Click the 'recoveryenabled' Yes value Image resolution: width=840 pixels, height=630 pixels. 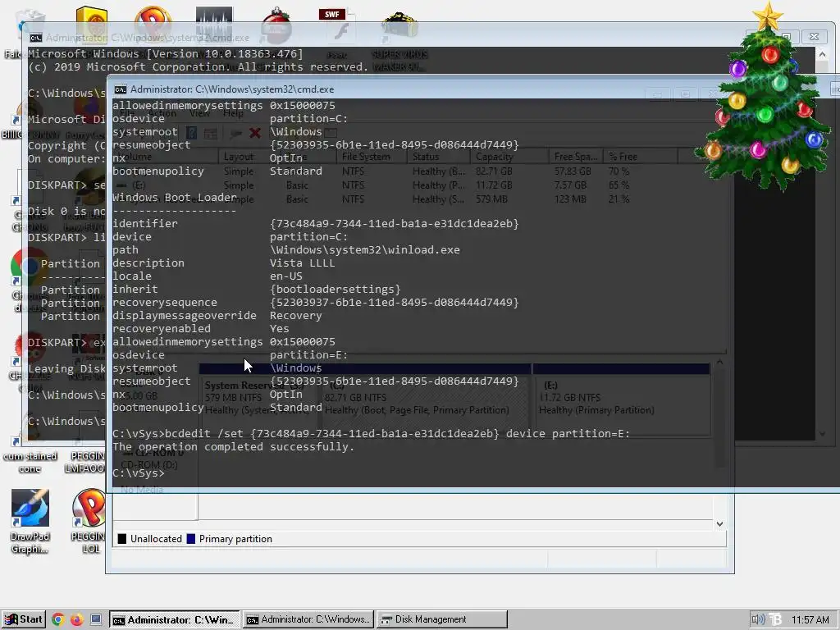pyautogui.click(x=279, y=329)
